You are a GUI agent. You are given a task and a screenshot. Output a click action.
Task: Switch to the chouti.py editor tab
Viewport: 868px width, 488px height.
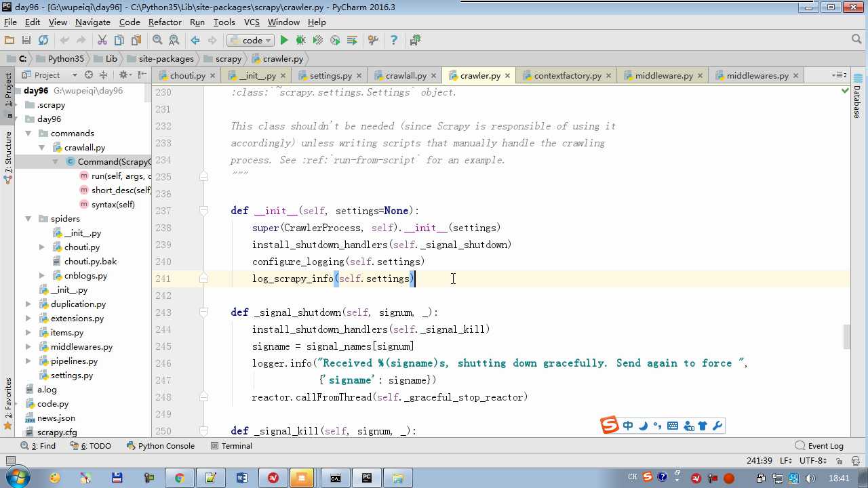[186, 76]
